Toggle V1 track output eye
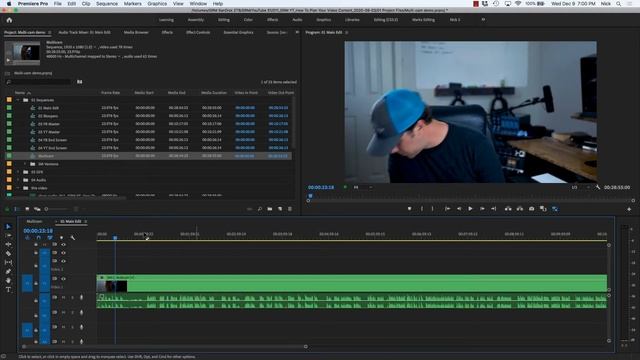Viewport: 640px width, 360px height. click(63, 279)
